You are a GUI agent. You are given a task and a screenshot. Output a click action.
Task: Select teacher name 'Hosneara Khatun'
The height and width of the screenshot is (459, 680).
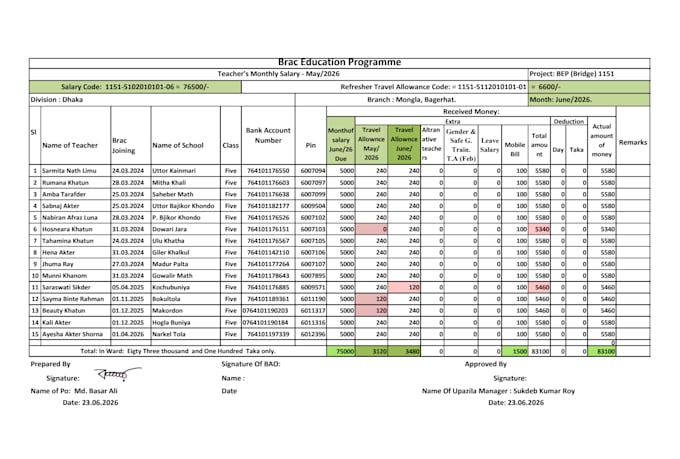tap(67, 229)
